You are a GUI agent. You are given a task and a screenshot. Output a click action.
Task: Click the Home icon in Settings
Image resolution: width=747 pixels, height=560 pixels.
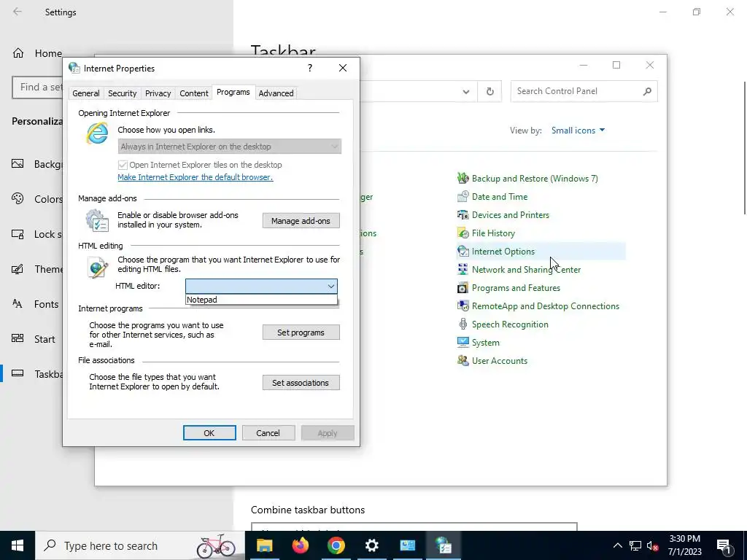[x=18, y=52]
